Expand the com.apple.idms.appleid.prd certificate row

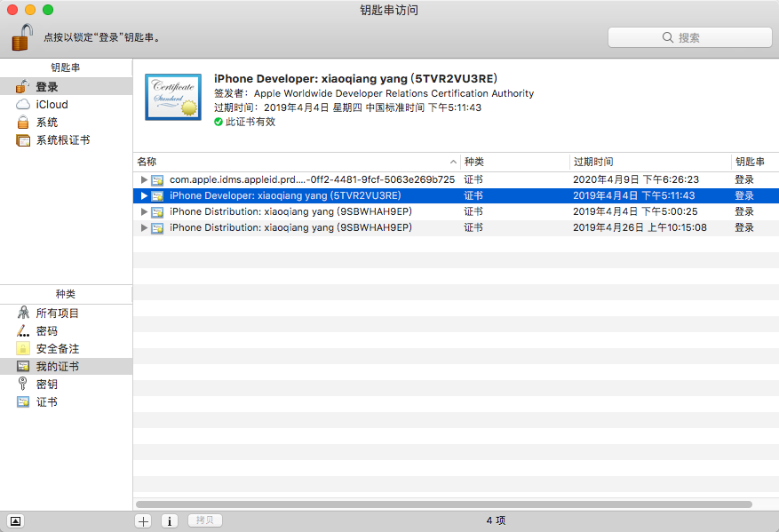coord(144,179)
